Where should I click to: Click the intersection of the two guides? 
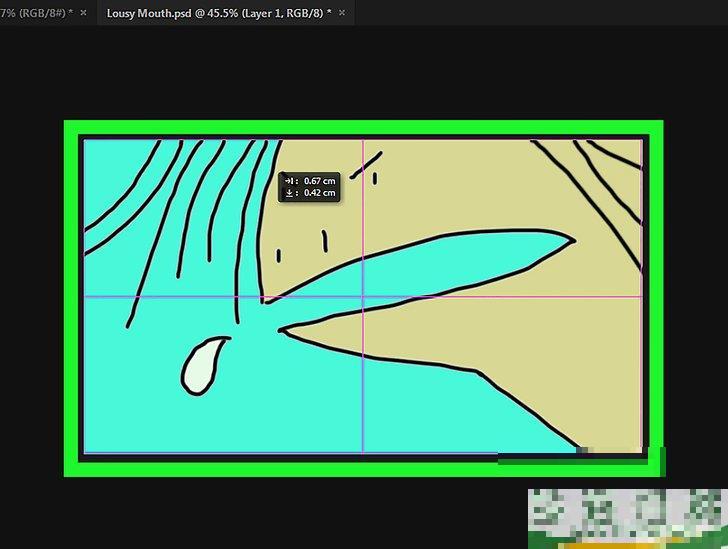click(x=362, y=297)
